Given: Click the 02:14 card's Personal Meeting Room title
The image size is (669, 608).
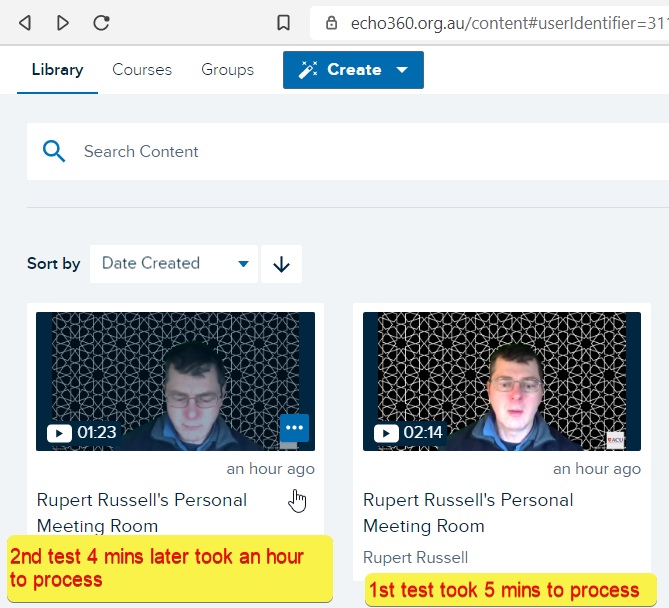Looking at the screenshot, I should tap(468, 513).
